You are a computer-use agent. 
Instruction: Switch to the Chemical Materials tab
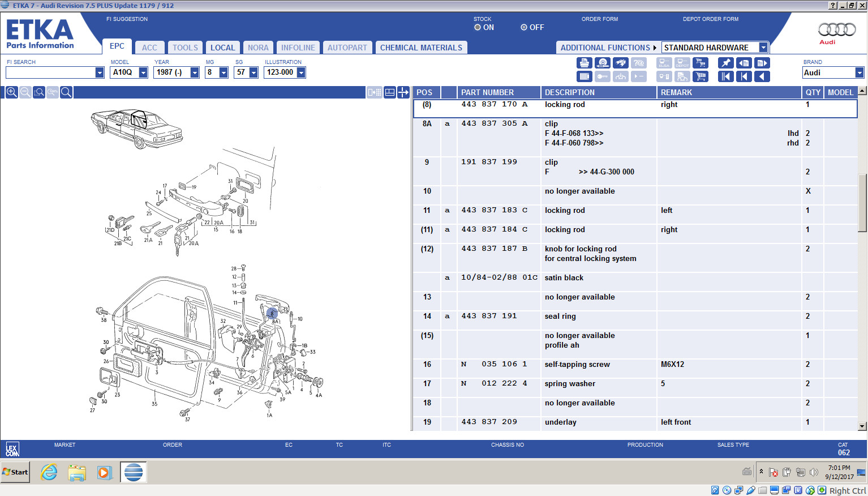tap(421, 48)
